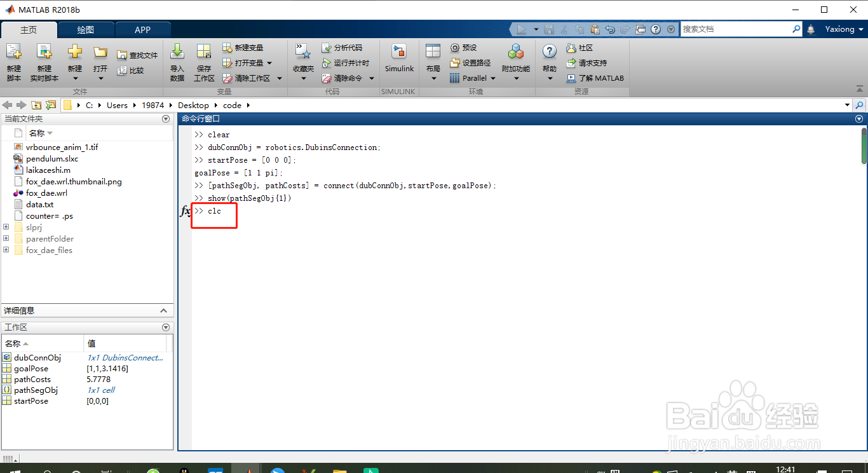The width and height of the screenshot is (868, 473).
Task: Click the up one folder icon
Action: pos(36,105)
